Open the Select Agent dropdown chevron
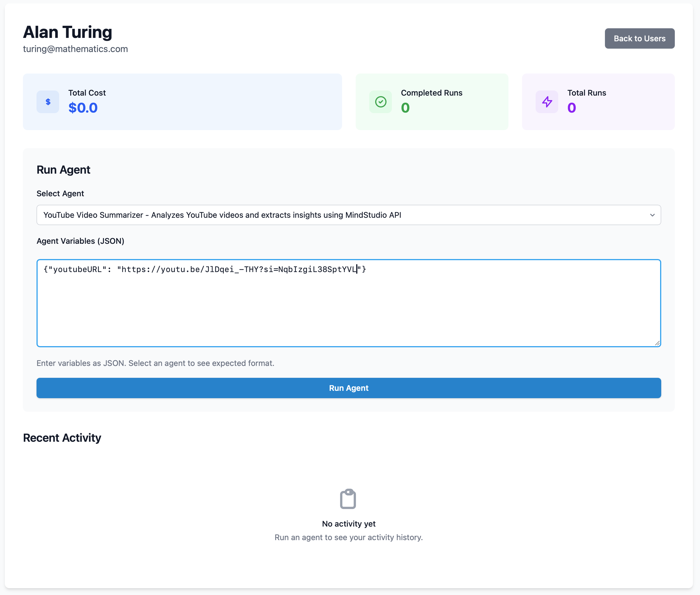Viewport: 700px width, 595px height. pos(652,215)
